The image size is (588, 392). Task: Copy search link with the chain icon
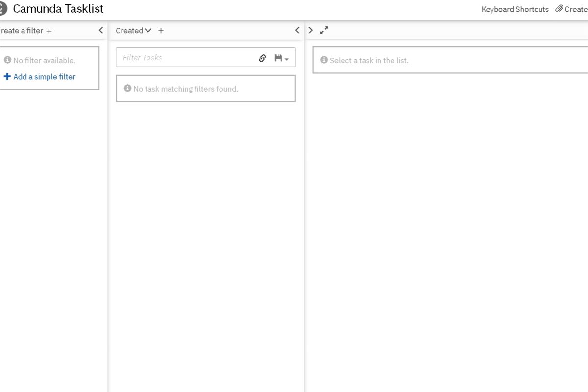[263, 58]
